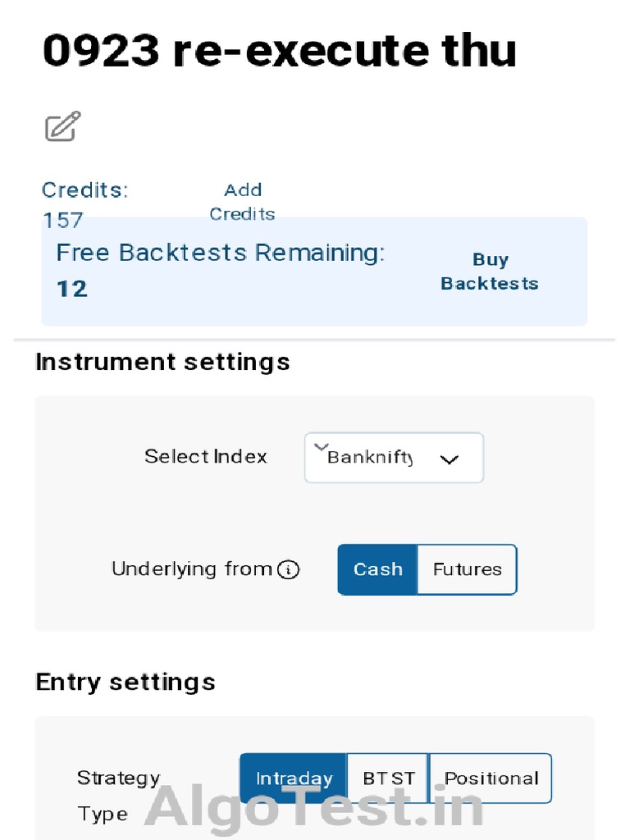This screenshot has width=630, height=840.
Task: Click the Select Index label
Action: click(x=205, y=457)
